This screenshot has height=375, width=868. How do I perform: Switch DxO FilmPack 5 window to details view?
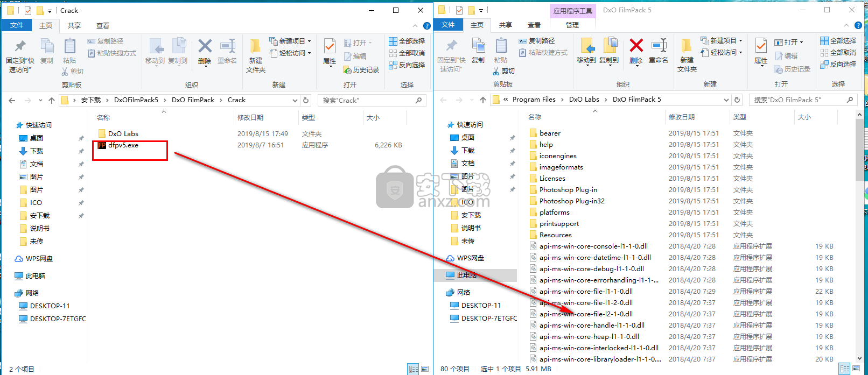pos(844,369)
